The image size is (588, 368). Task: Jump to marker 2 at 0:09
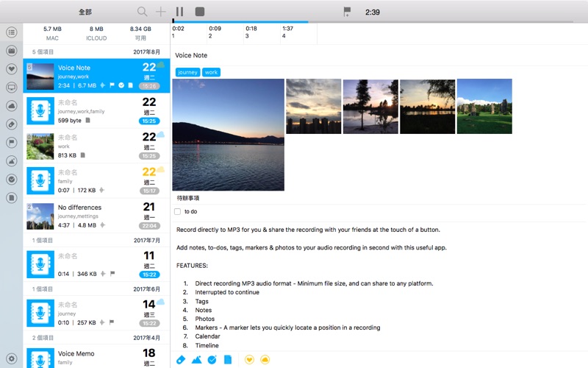pos(226,32)
